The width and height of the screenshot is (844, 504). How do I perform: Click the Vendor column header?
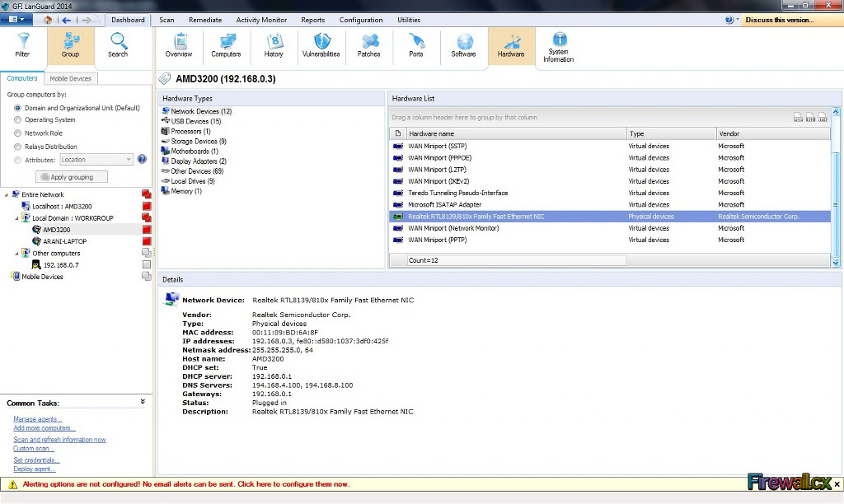pos(772,133)
